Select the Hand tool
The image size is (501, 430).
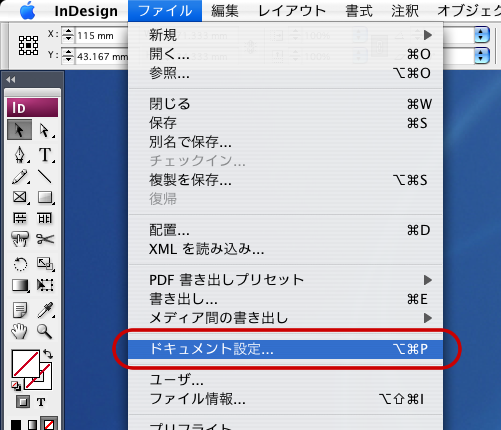(x=20, y=331)
